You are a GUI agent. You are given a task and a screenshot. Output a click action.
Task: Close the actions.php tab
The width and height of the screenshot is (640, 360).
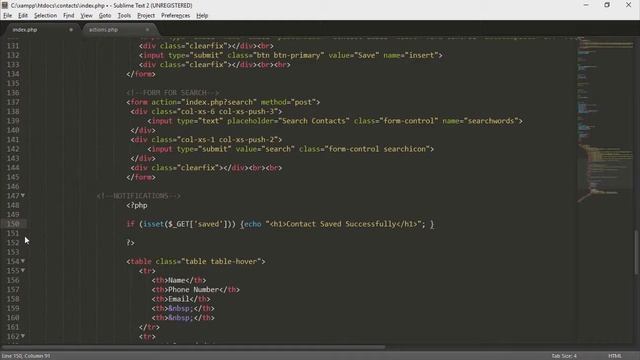click(147, 30)
